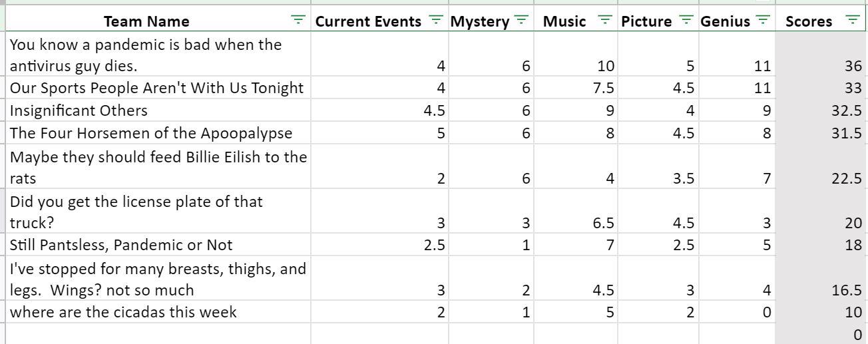
Task: Select the score cell showing 22.5
Action: tap(821, 166)
